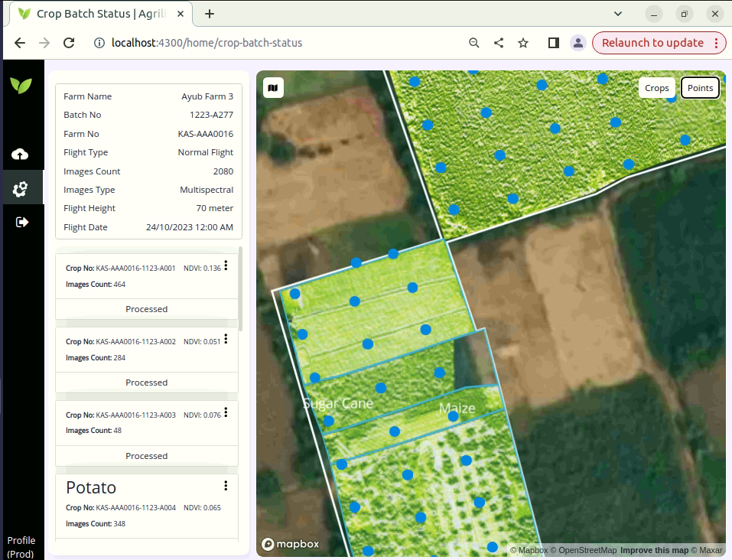Click the page zoom magnifier in address bar

475,43
